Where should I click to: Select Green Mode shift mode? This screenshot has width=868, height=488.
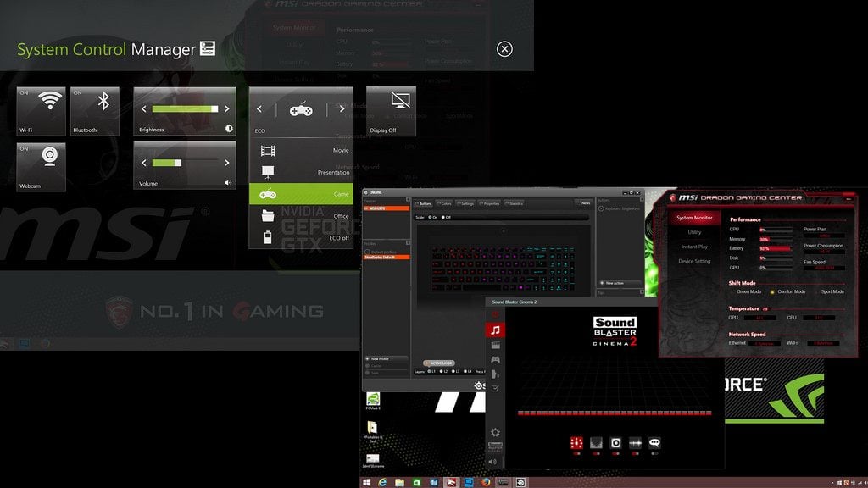(x=745, y=291)
